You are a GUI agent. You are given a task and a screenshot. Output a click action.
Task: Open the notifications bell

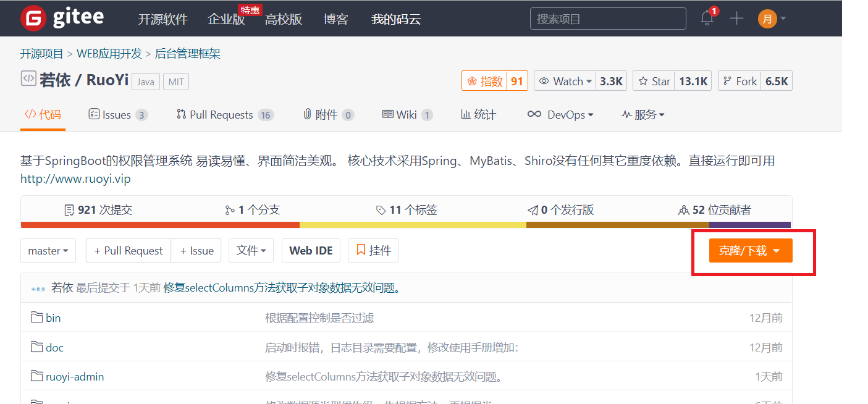pyautogui.click(x=707, y=19)
